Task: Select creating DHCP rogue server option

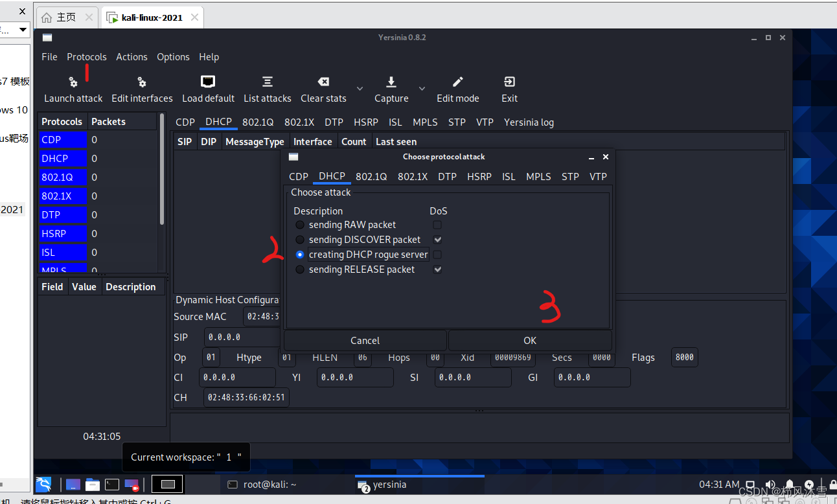Action: [x=299, y=255]
